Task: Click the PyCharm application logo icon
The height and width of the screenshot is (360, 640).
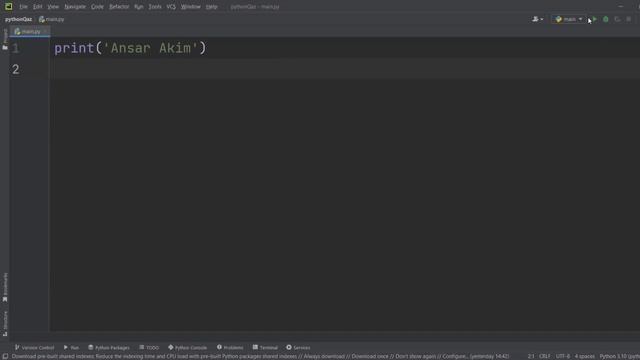Action: point(8,7)
